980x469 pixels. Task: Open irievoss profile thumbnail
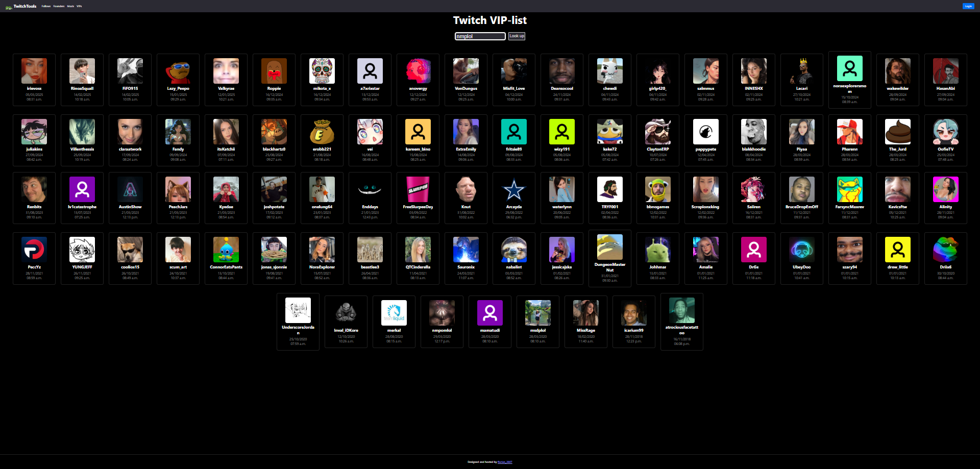point(34,71)
